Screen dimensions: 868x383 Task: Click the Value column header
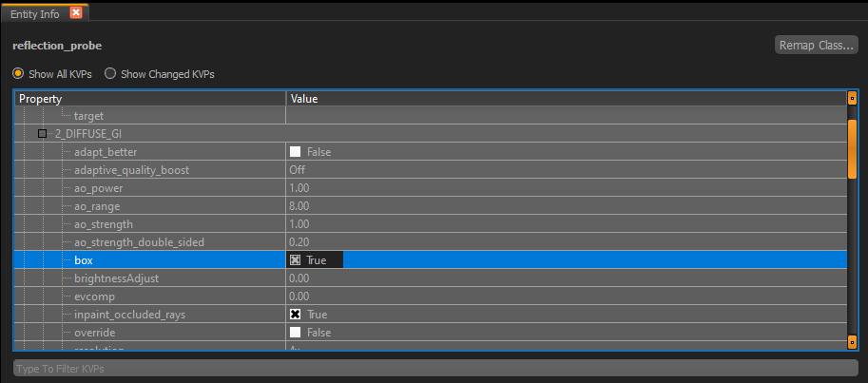(x=567, y=99)
